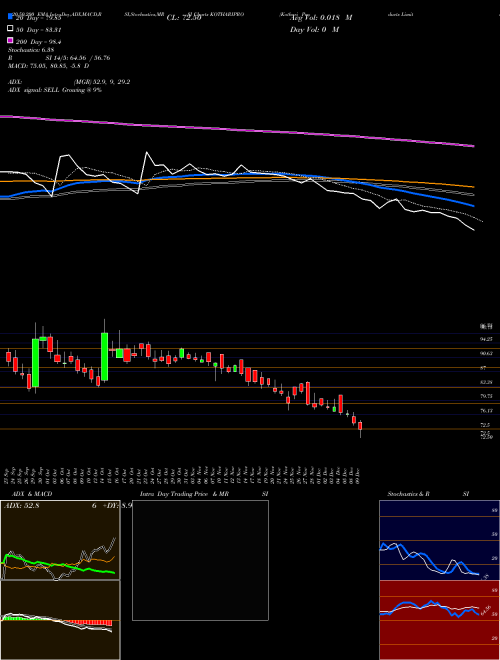The height and width of the screenshot is (660, 500).
Task: Click the 'CL: 72.50' closing price label
Action: [184, 18]
